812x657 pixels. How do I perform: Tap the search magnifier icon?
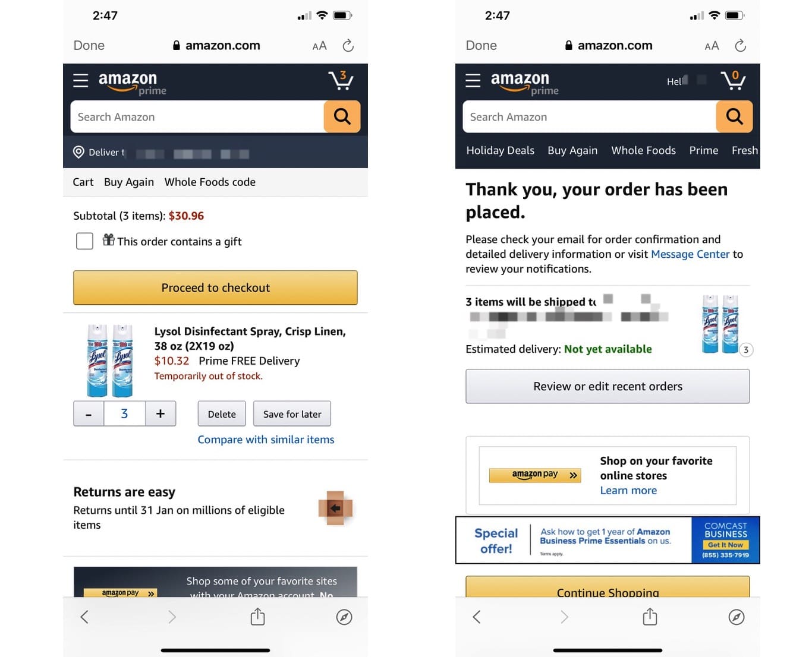tap(342, 117)
